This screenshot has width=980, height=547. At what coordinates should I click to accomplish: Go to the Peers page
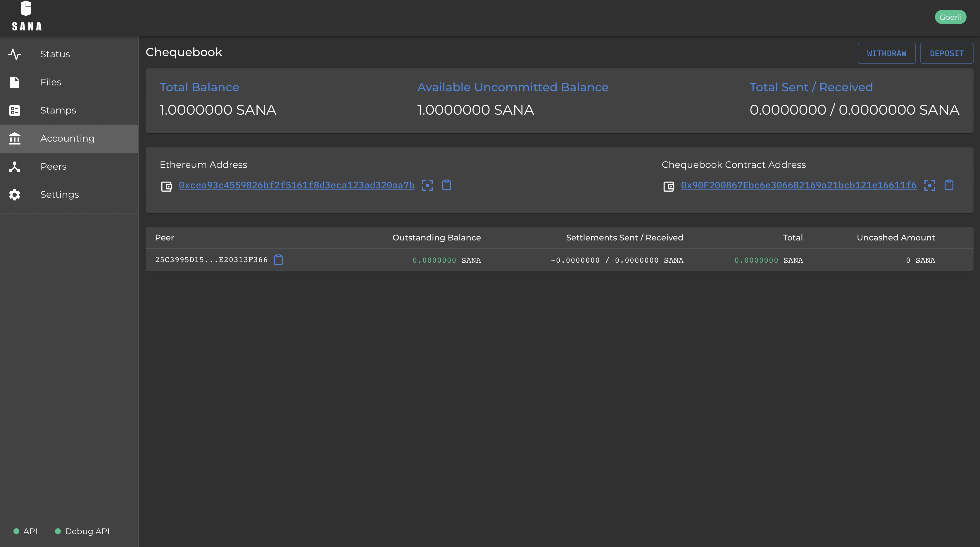(53, 167)
